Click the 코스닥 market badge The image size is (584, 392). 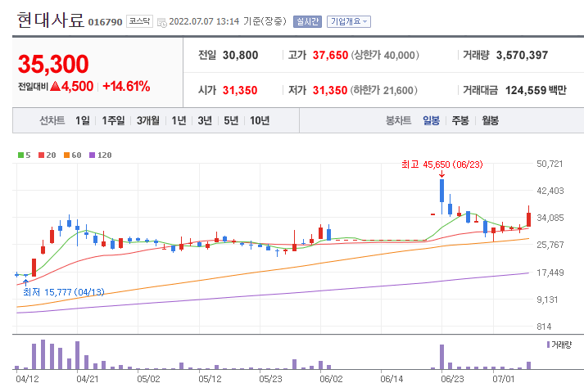tap(140, 21)
